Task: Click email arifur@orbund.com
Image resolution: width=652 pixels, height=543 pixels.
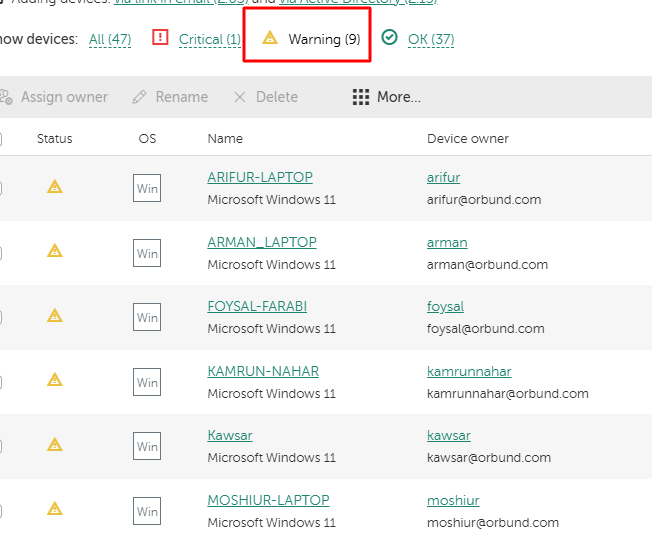Action: (x=484, y=200)
